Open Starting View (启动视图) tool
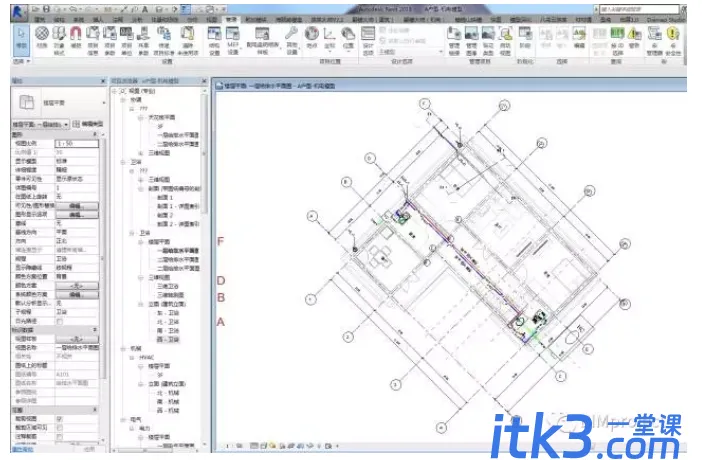Viewport: 702px width, 460px height. tap(505, 39)
